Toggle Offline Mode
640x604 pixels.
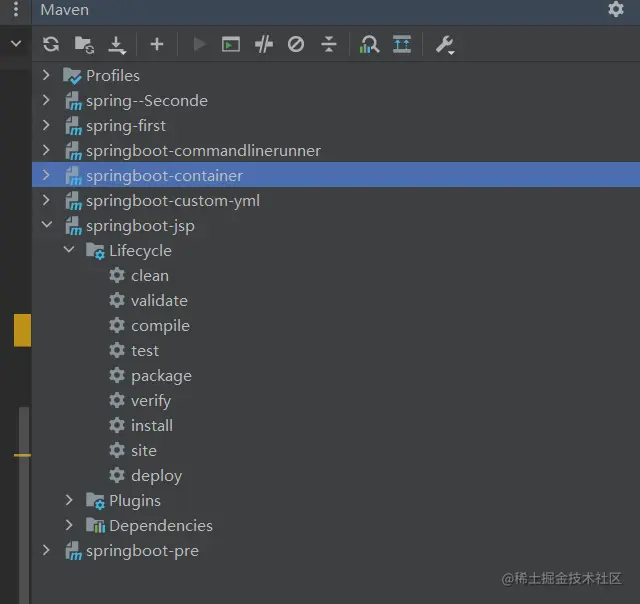pyautogui.click(x=264, y=44)
